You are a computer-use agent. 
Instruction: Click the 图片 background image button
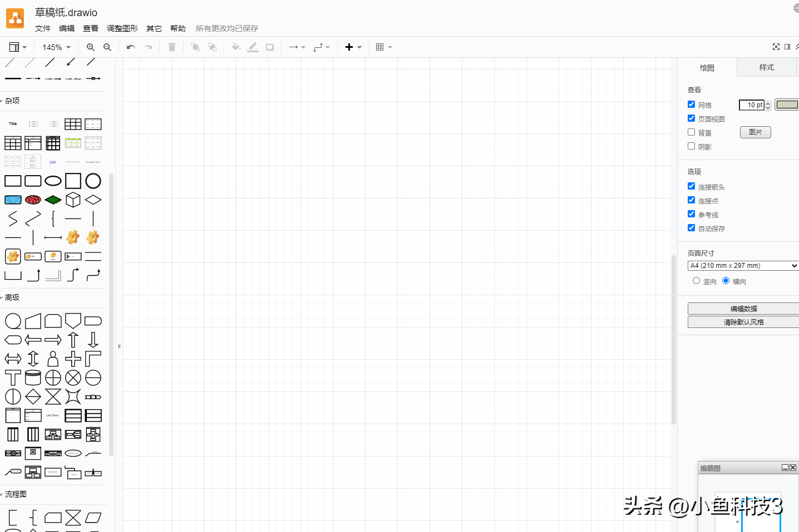pos(755,132)
